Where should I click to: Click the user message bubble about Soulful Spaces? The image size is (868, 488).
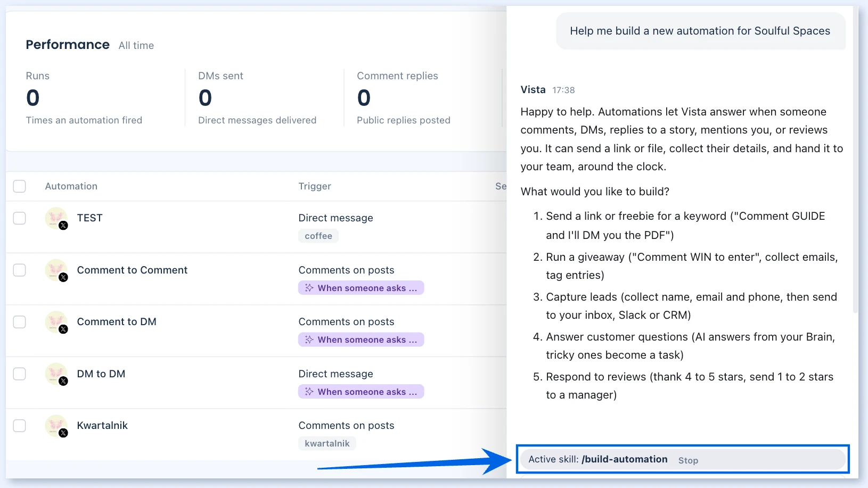(x=700, y=31)
